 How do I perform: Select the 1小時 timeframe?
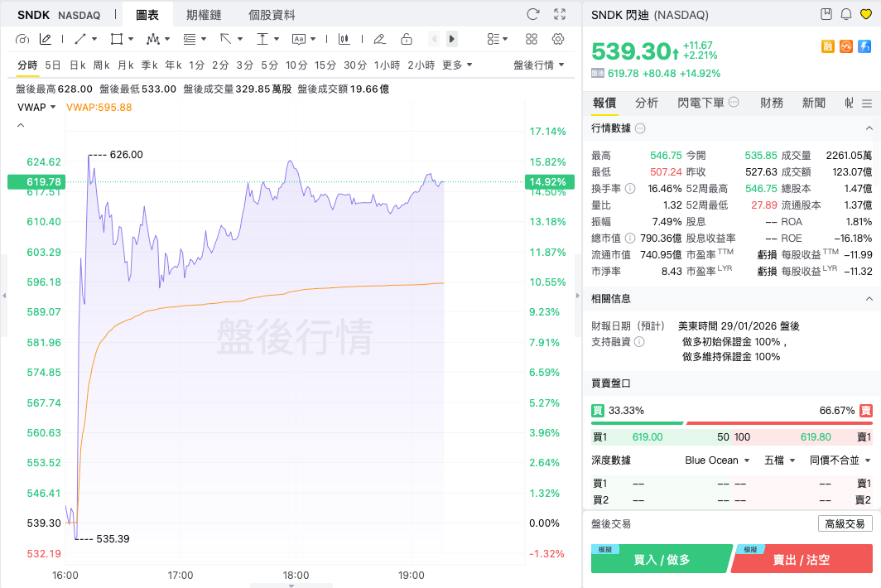click(388, 65)
